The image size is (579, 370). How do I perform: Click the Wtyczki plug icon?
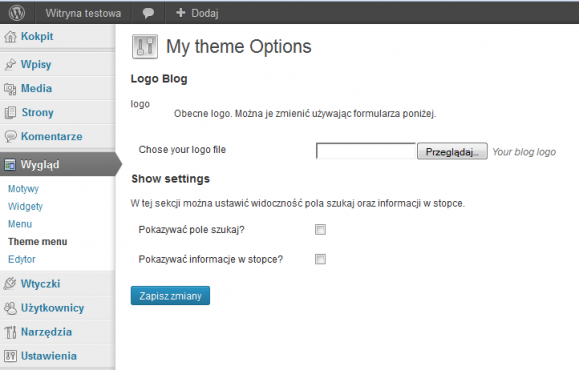click(x=10, y=284)
